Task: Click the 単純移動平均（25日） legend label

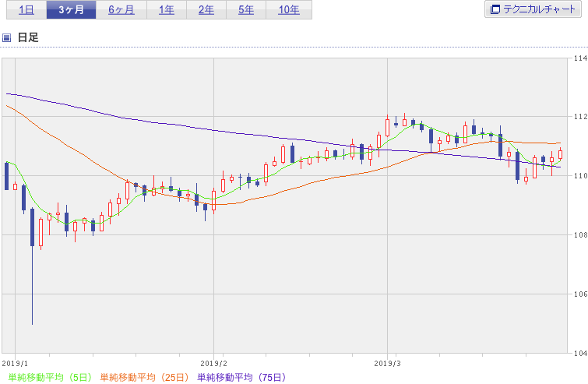Action: pos(144,377)
